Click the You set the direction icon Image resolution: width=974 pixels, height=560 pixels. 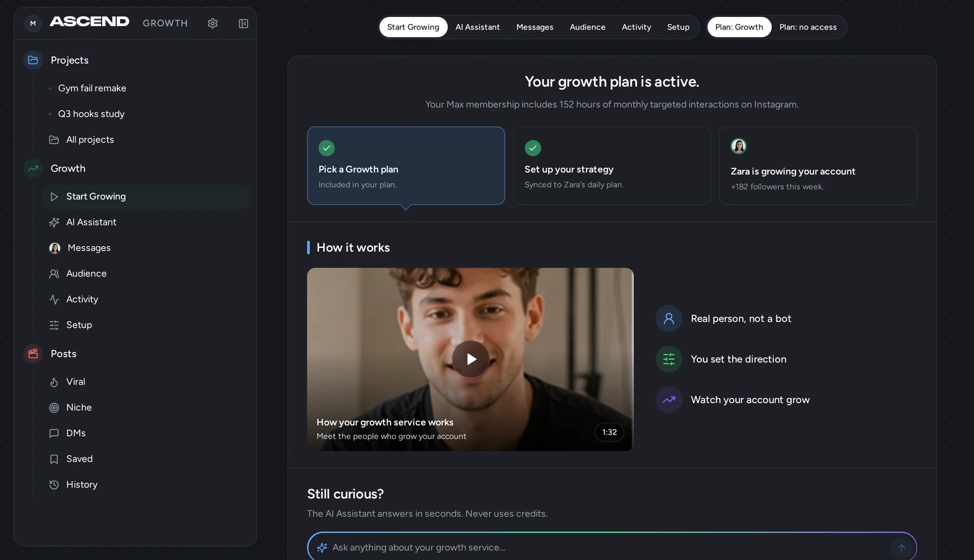tap(669, 359)
